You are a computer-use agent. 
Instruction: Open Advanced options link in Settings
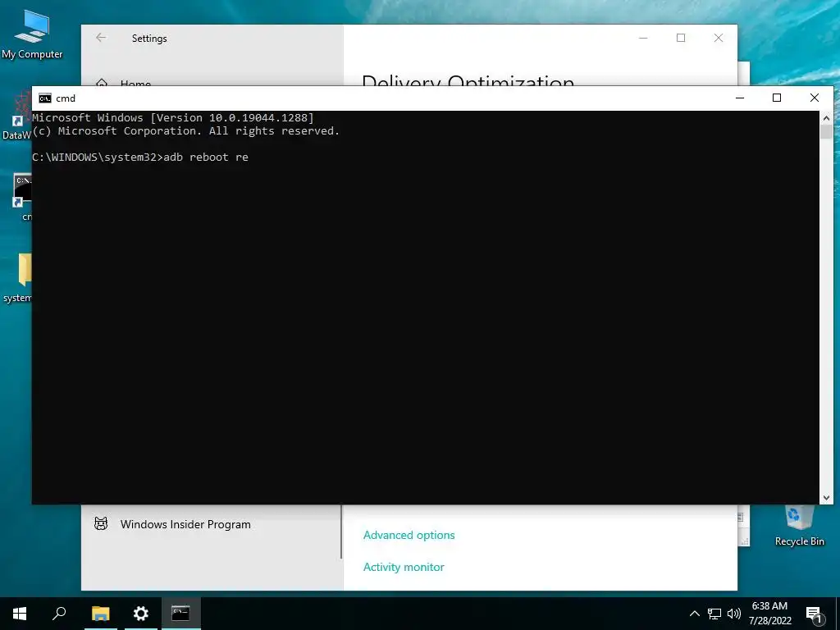pos(409,535)
